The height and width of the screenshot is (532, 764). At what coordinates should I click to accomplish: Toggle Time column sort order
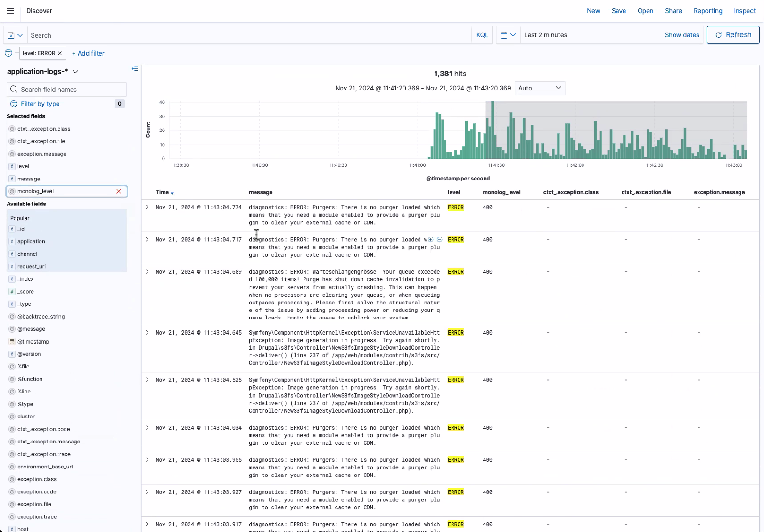click(x=164, y=192)
